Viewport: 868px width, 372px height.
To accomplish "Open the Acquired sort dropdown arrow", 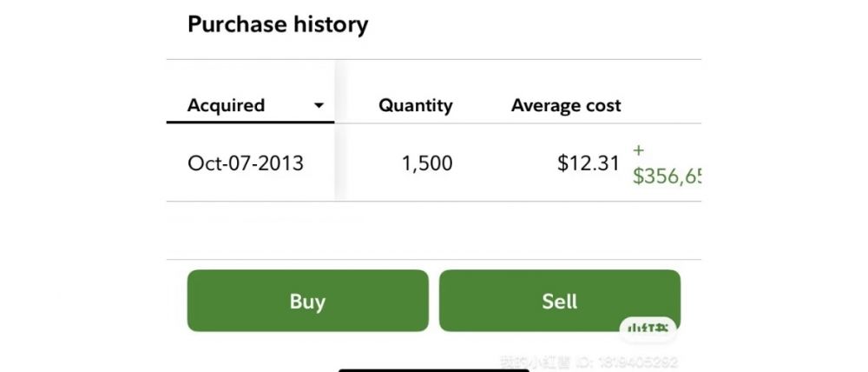I will pos(319,106).
